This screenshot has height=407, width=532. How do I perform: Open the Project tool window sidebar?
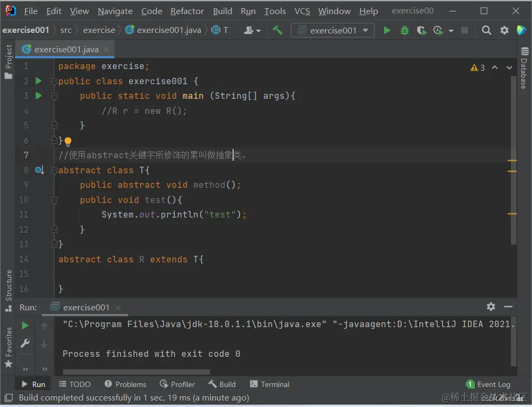9,62
